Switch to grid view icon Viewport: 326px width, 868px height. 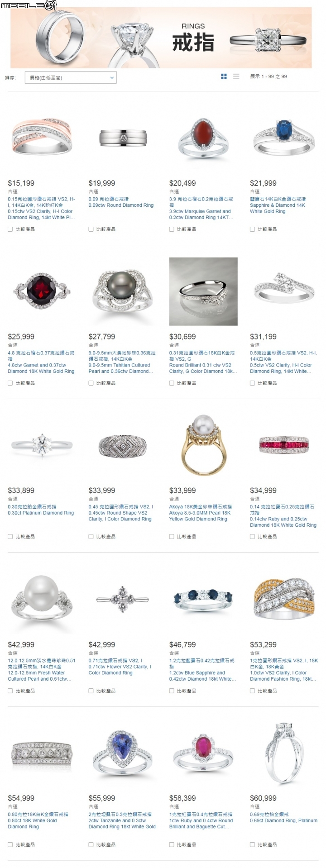(x=224, y=76)
